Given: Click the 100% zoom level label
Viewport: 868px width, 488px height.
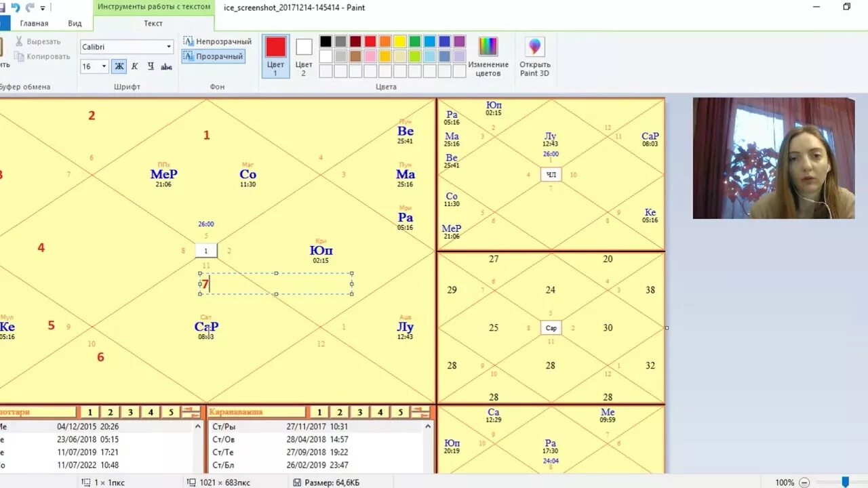Looking at the screenshot, I should pyautogui.click(x=785, y=483).
